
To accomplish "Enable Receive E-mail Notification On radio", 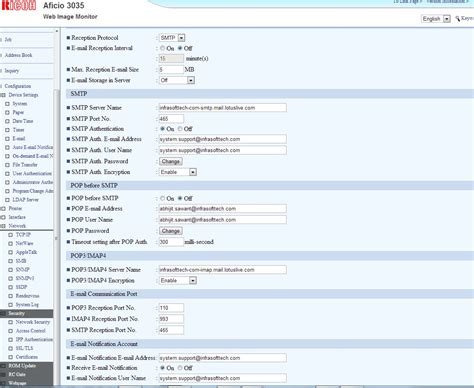I will point(162,368).
